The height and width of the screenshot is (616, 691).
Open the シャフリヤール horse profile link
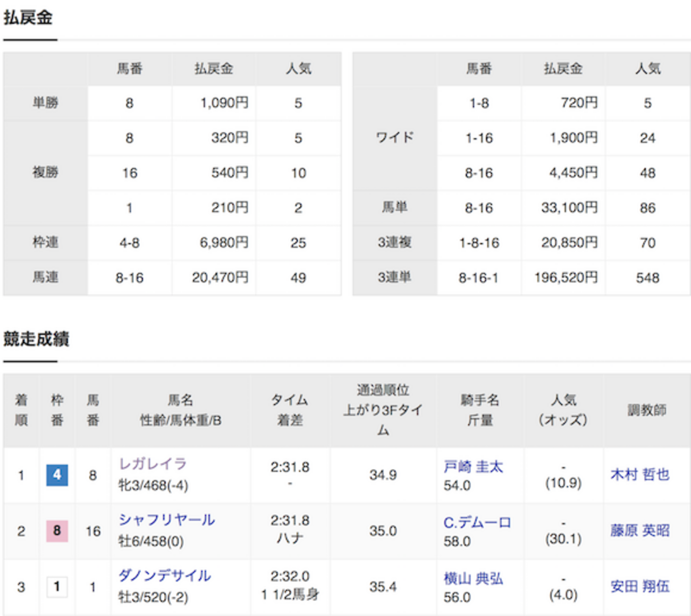(166, 520)
